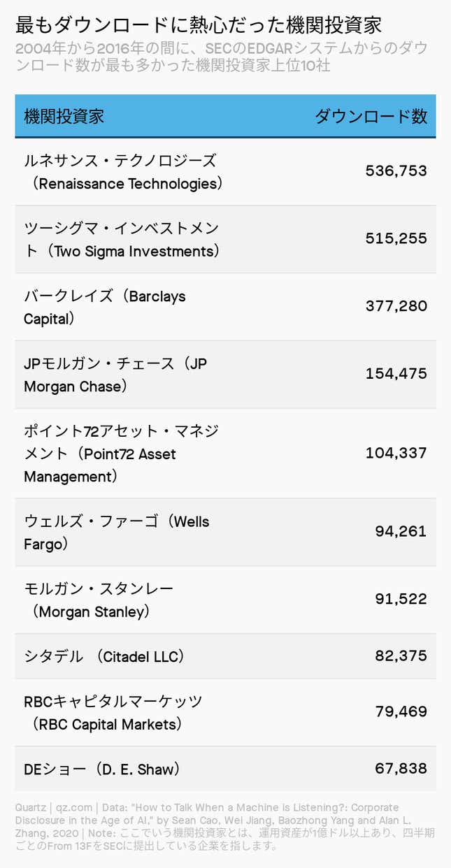Click the 機関投資家 column header

click(64, 116)
